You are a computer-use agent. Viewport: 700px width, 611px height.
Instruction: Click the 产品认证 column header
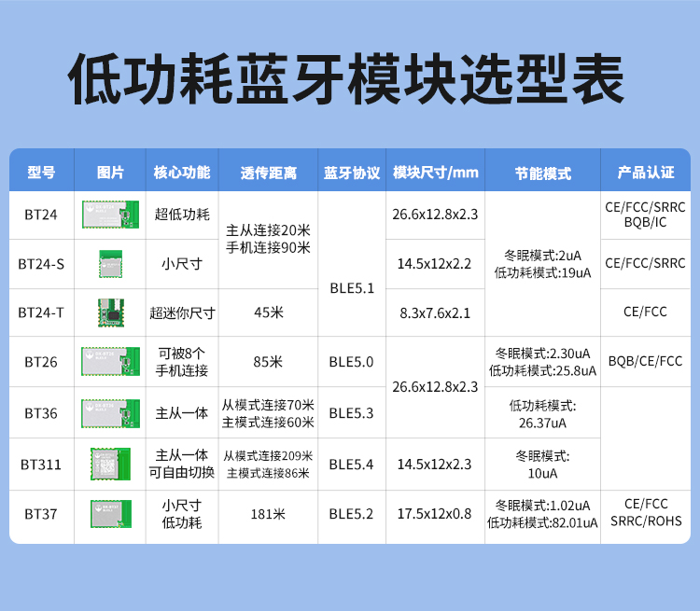point(645,173)
